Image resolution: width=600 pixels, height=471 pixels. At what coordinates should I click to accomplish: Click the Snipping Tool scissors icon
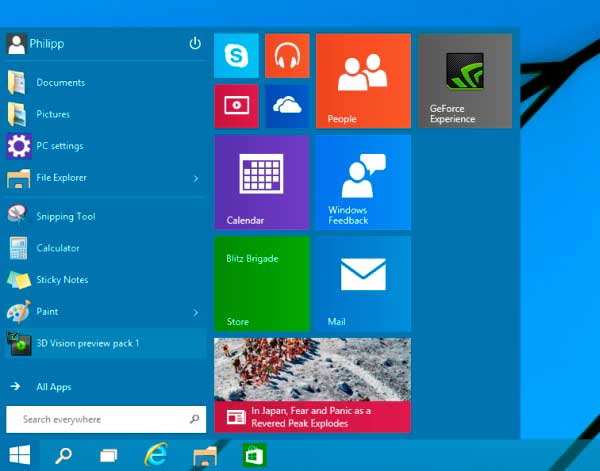click(x=17, y=214)
